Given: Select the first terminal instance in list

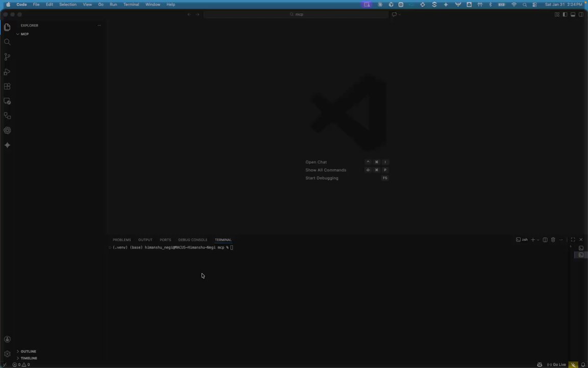Looking at the screenshot, I should tap(581, 248).
